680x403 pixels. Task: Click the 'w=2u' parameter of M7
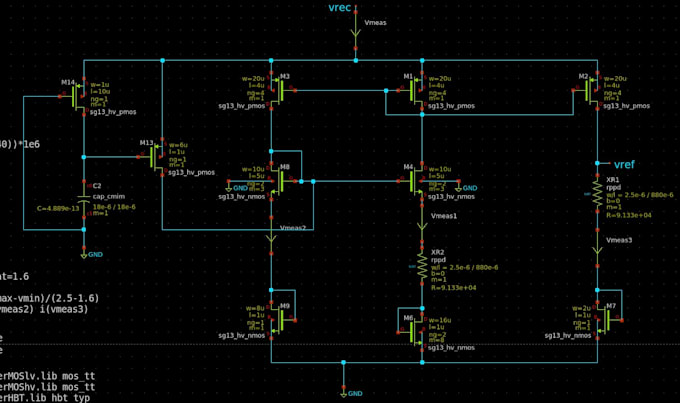click(x=582, y=308)
